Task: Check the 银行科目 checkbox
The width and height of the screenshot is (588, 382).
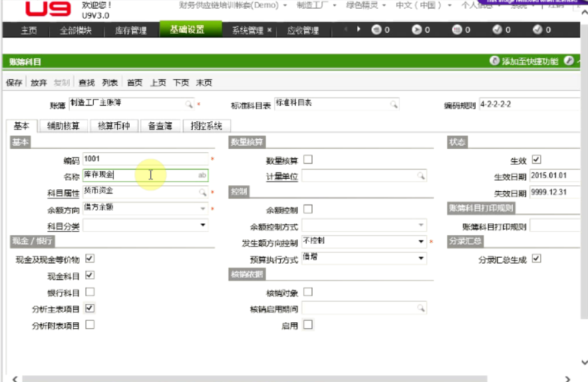Action: point(90,292)
